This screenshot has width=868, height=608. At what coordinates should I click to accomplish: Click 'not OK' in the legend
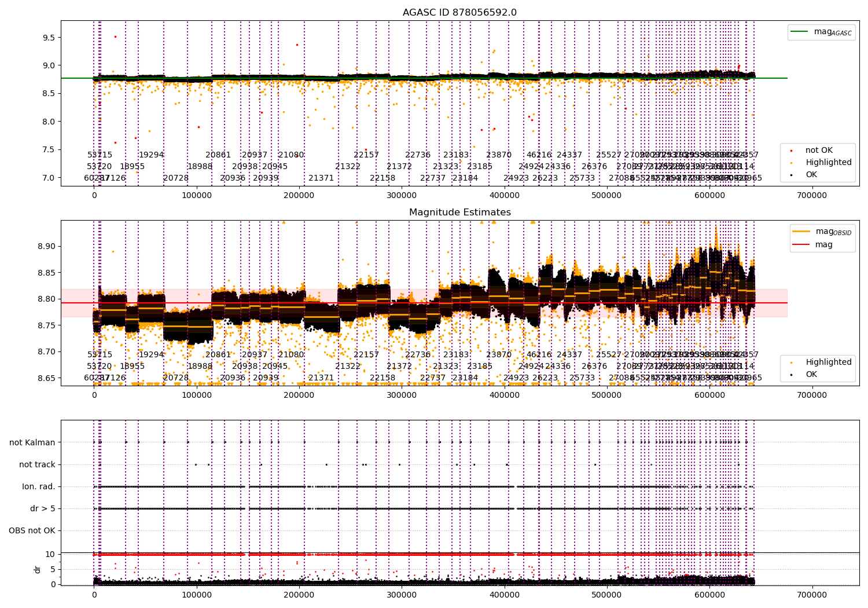click(x=818, y=151)
